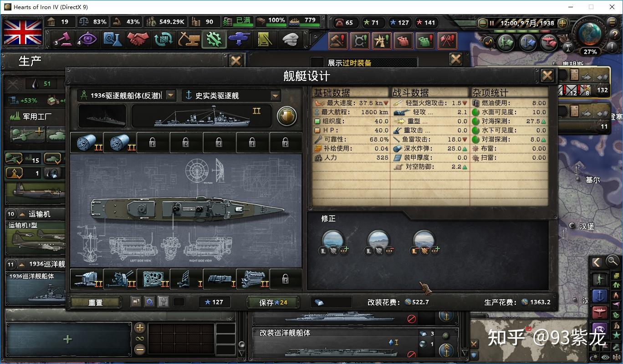
Task: Toggle the 展示过时装备 checkbox
Action: pos(317,63)
